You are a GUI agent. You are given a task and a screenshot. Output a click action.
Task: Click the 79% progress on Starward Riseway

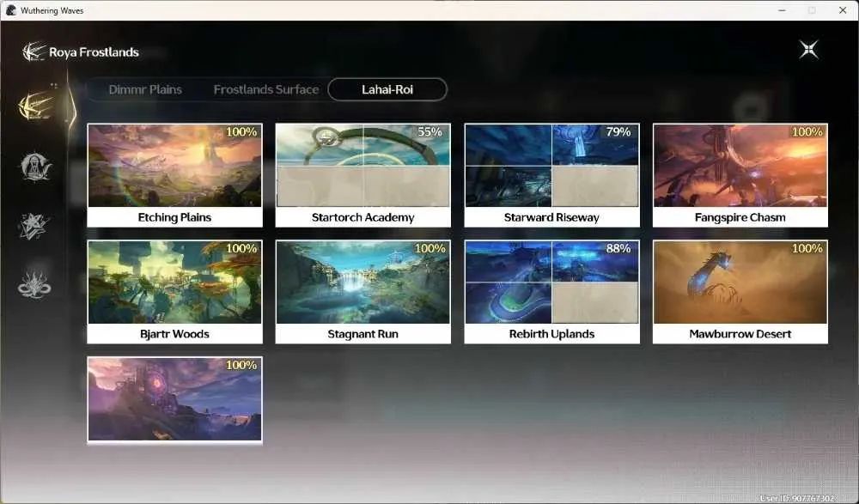(x=618, y=132)
